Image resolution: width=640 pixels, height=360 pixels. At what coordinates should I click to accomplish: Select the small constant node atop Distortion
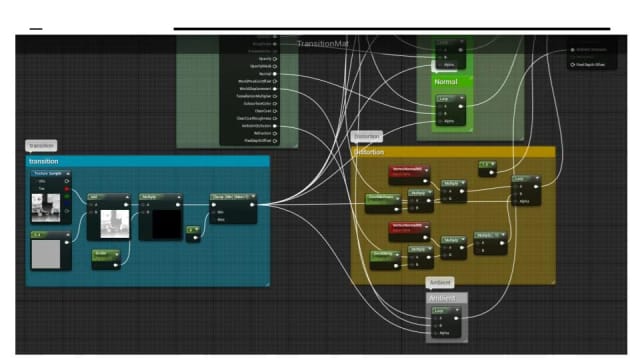487,168
